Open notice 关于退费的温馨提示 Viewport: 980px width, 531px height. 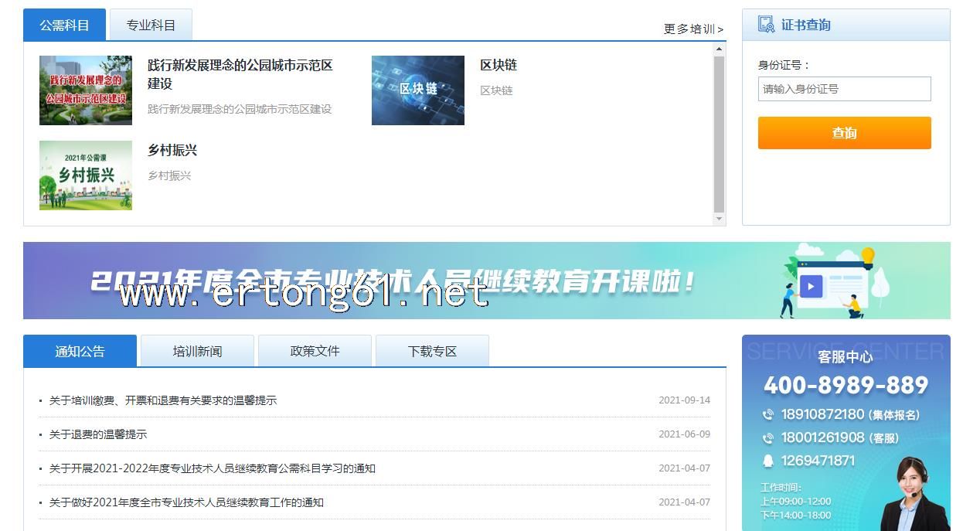[98, 434]
